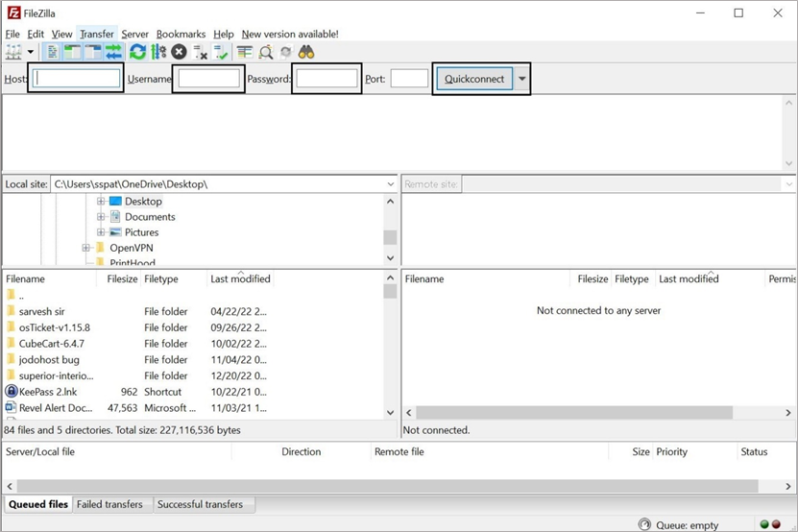Screen dimensions: 798x532
Task: Toggle transfer queue display
Action: pos(113,52)
